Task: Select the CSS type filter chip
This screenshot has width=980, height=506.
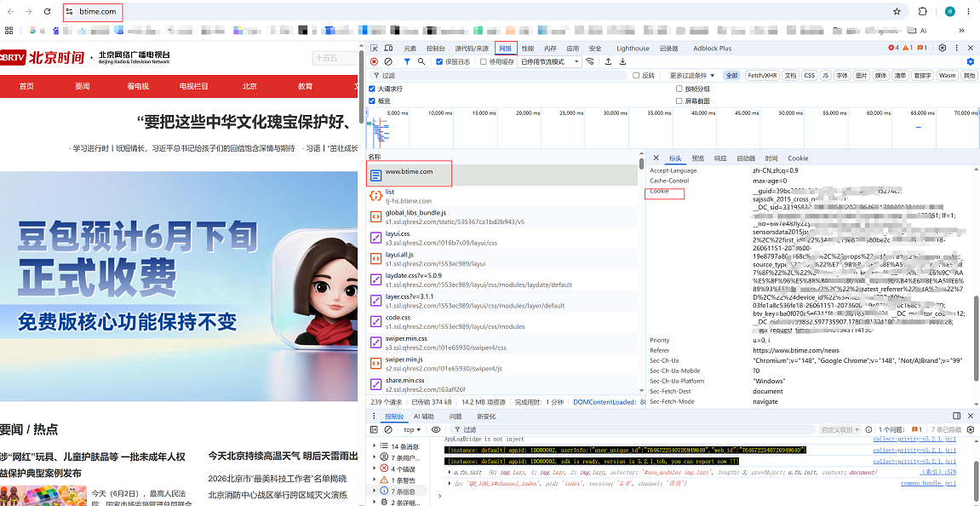Action: [810, 75]
